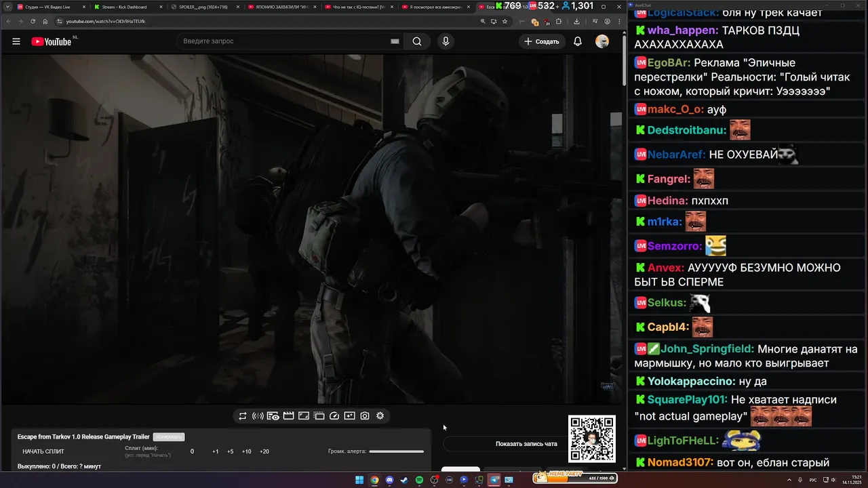Open the player toolbar gear settings
The height and width of the screenshot is (488, 868).
[380, 415]
